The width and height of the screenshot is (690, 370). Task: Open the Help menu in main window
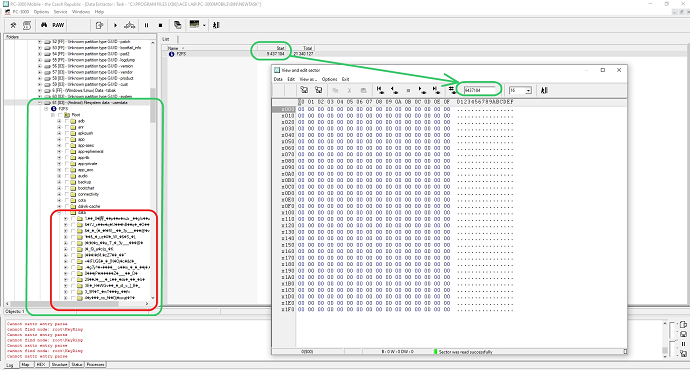pos(99,12)
